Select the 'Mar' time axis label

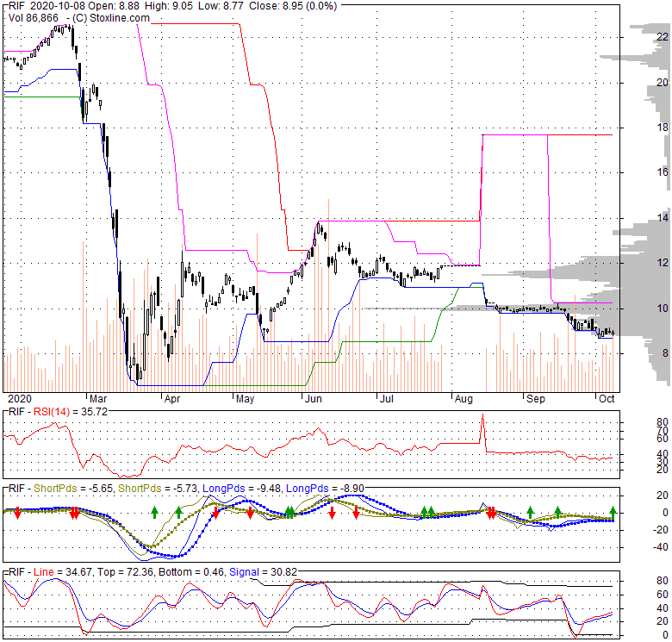(98, 399)
